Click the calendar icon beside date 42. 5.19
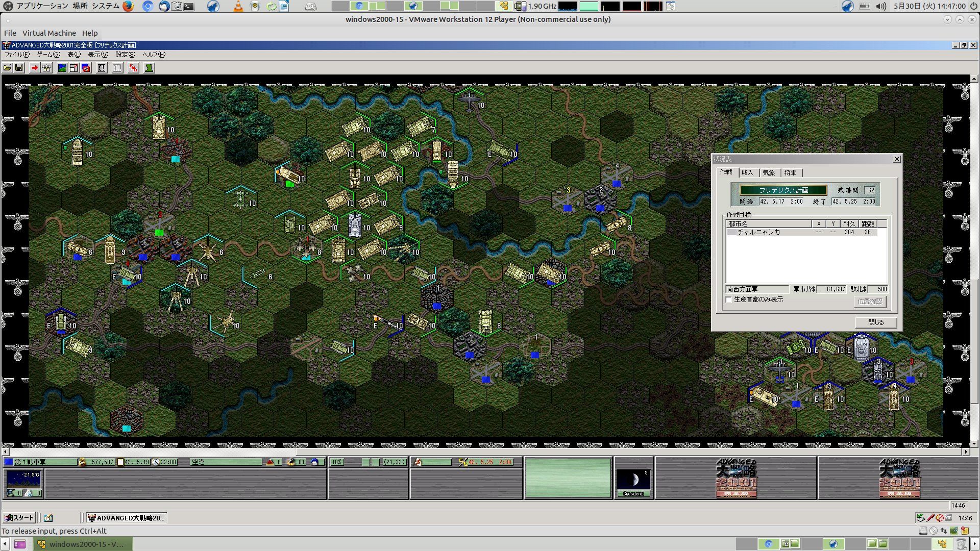Image resolution: width=980 pixels, height=551 pixels. pos(120,462)
